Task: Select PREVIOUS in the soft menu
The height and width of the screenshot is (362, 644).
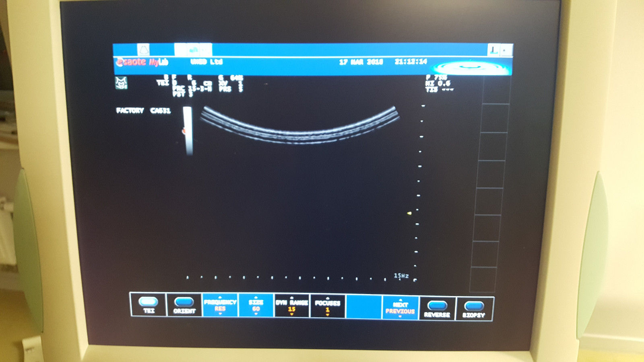Action: (399, 311)
